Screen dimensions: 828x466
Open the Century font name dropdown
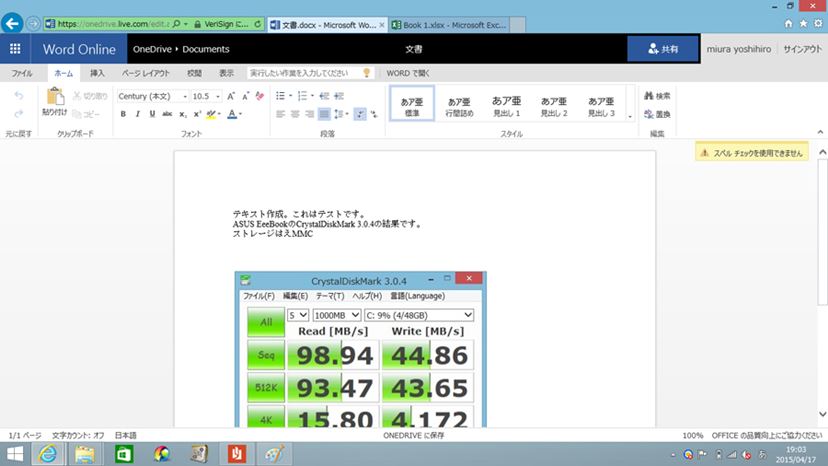point(185,97)
